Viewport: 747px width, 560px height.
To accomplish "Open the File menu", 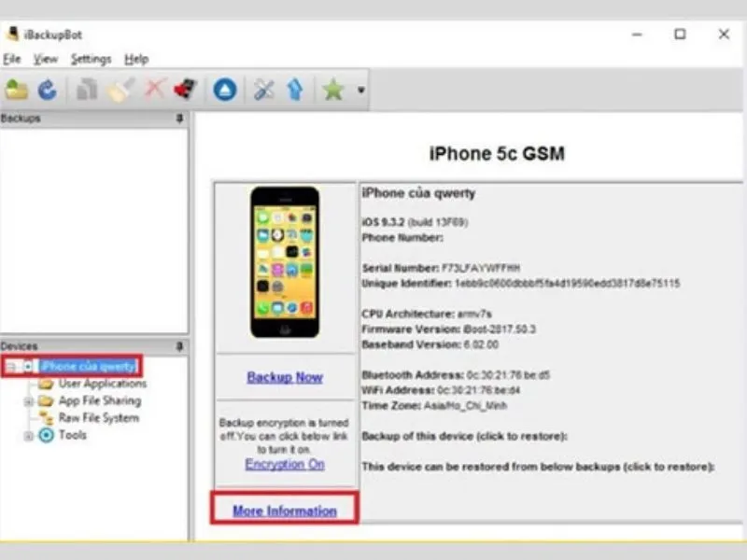I will point(12,59).
